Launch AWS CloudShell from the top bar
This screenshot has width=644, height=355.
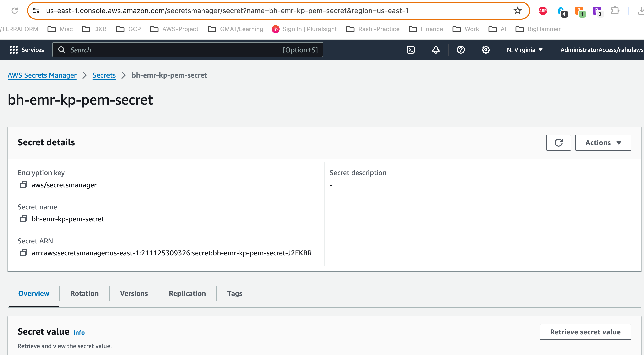tap(410, 50)
